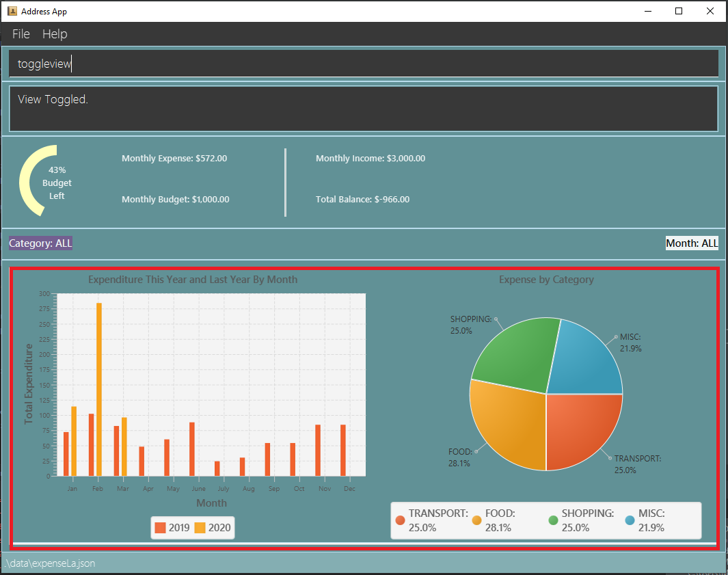This screenshot has height=575, width=728.
Task: Click the 2020 legend color square
Action: click(200, 528)
